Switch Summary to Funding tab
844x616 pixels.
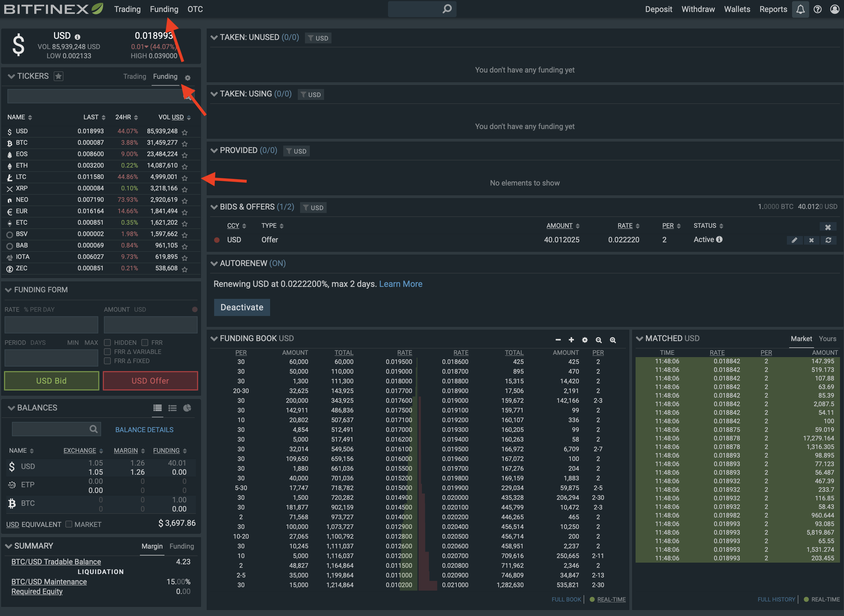(182, 546)
